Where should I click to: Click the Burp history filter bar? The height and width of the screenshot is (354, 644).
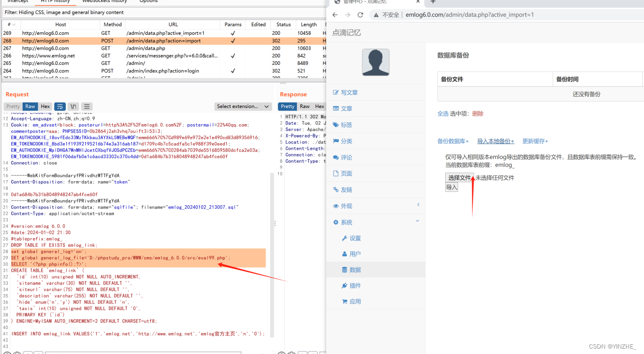[x=163, y=12]
